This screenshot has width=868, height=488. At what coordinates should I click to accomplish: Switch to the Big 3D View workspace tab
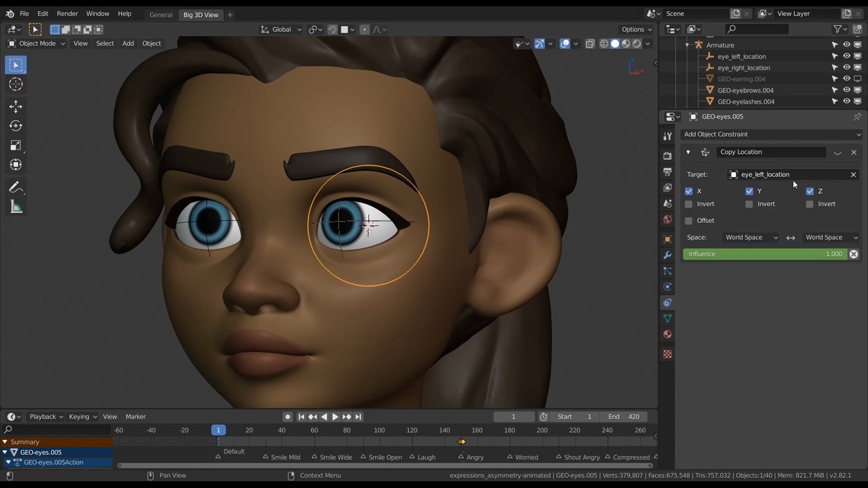tap(201, 14)
